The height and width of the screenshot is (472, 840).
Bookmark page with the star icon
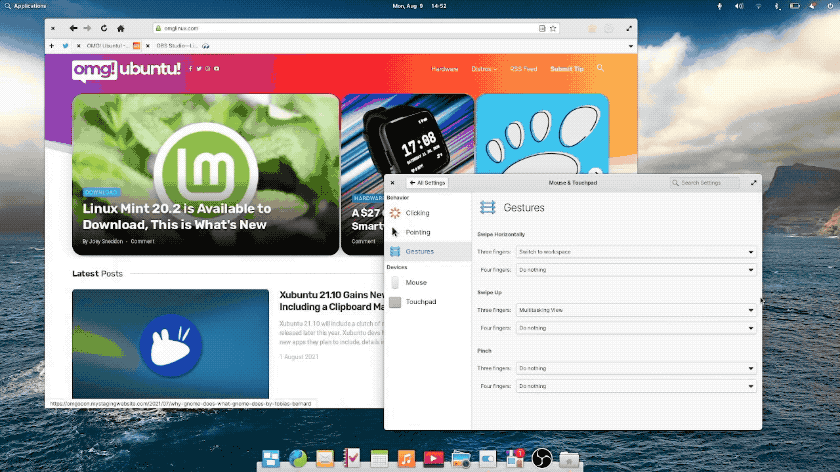pyautogui.click(x=553, y=28)
